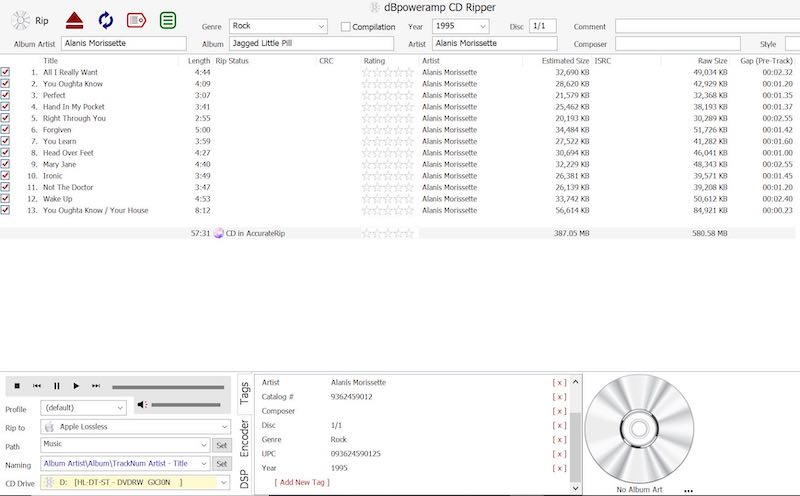Open the Profile dropdown
This screenshot has height=496, width=800.
[x=83, y=408]
